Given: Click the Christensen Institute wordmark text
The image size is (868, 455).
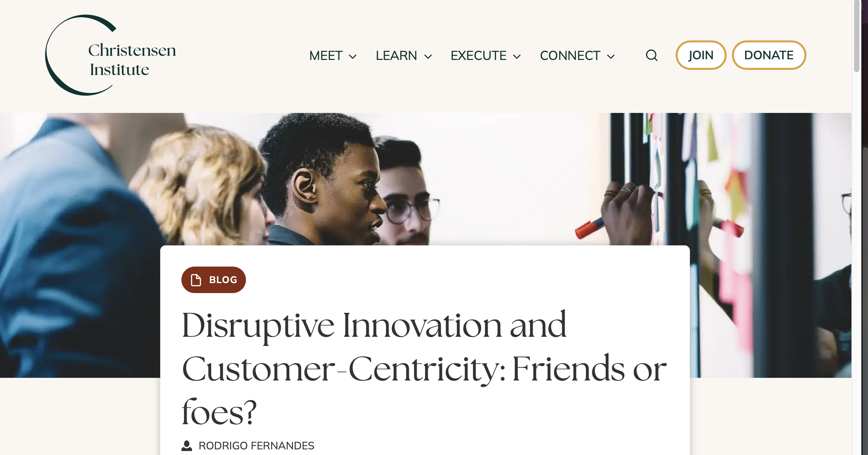Looking at the screenshot, I should pyautogui.click(x=132, y=60).
